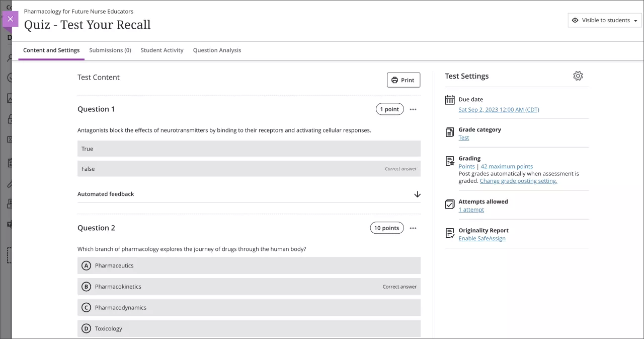Image resolution: width=644 pixels, height=339 pixels.
Task: Click the Grade category document icon
Action: coord(450,132)
